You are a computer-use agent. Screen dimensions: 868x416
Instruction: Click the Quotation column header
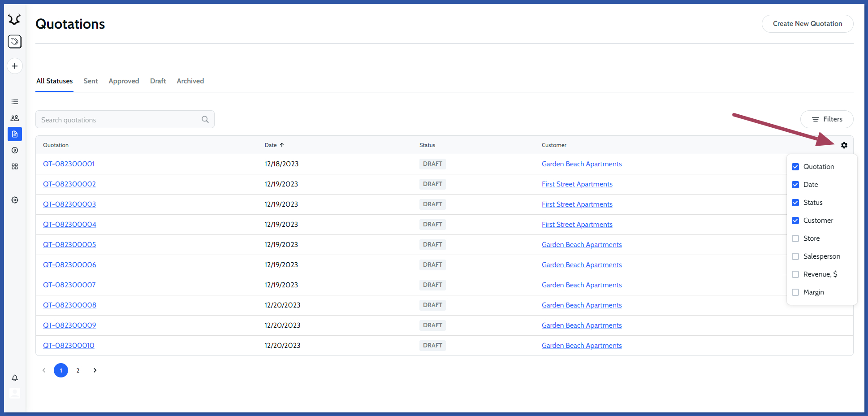(56, 145)
